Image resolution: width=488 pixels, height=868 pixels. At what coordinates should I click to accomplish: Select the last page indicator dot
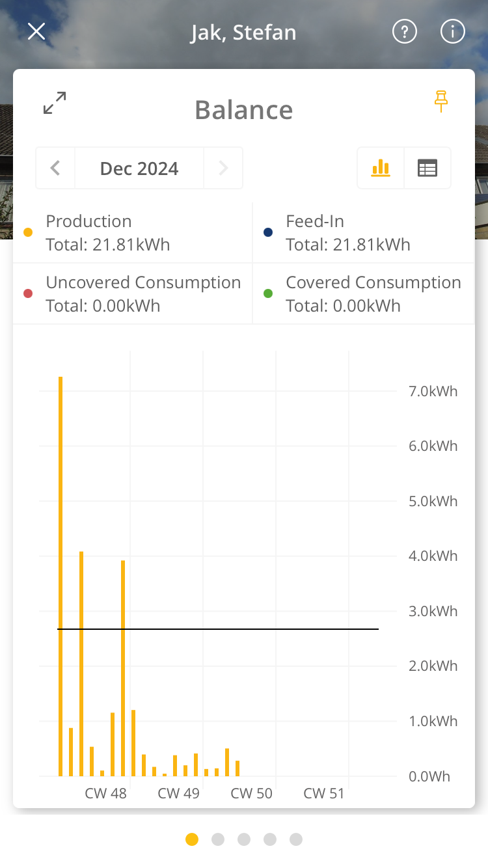pyautogui.click(x=296, y=839)
